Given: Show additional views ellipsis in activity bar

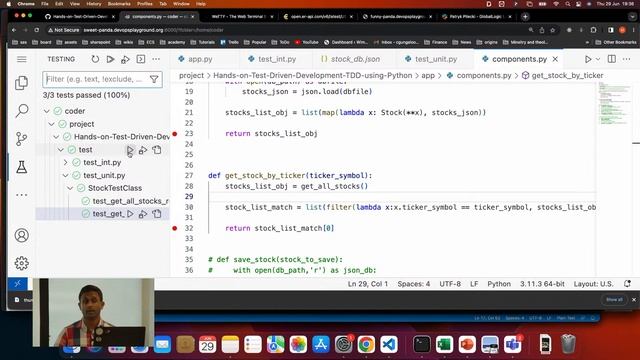Looking at the screenshot, I should pos(22,195).
